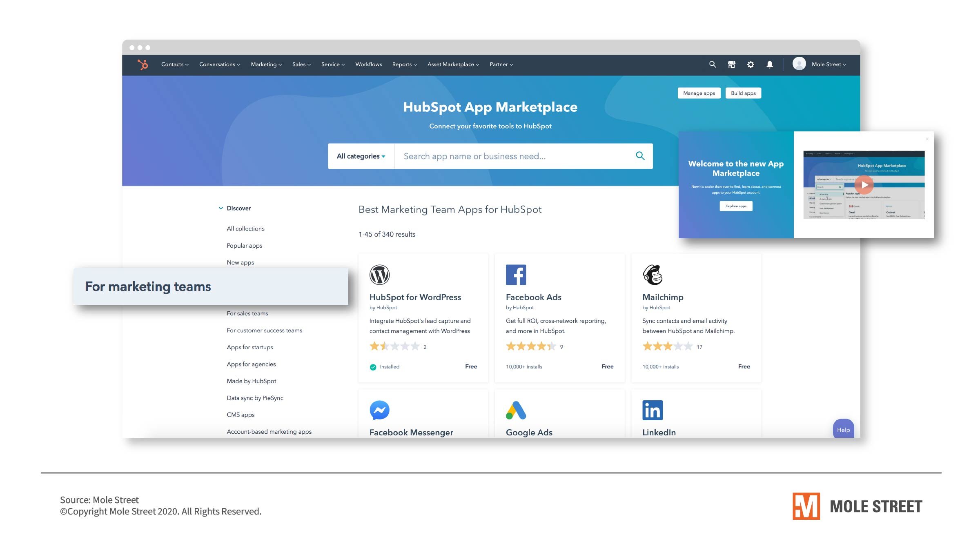Open the Sales dropdown menu

pos(301,64)
